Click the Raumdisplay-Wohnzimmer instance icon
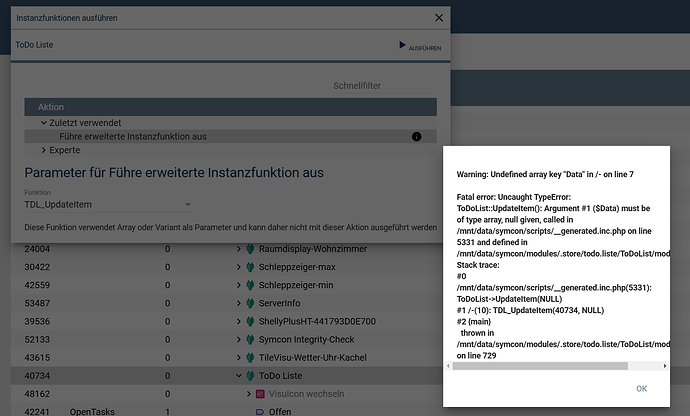The image size is (690, 416). click(250, 249)
